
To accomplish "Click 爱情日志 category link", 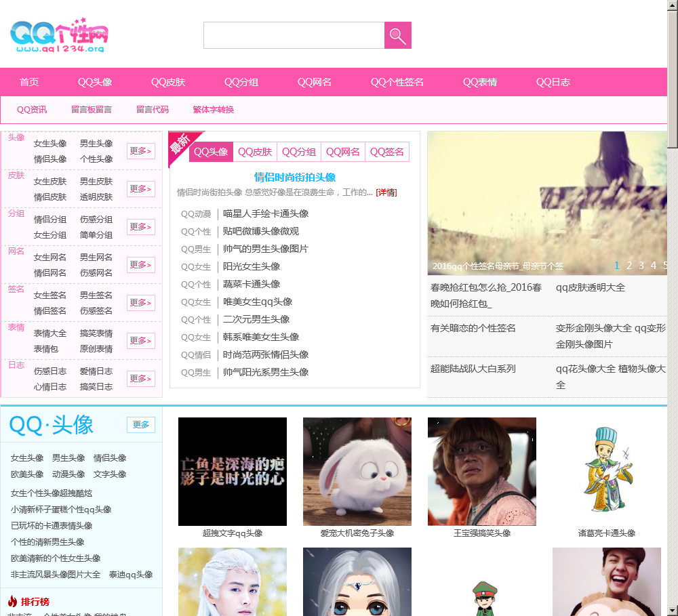I will [96, 371].
